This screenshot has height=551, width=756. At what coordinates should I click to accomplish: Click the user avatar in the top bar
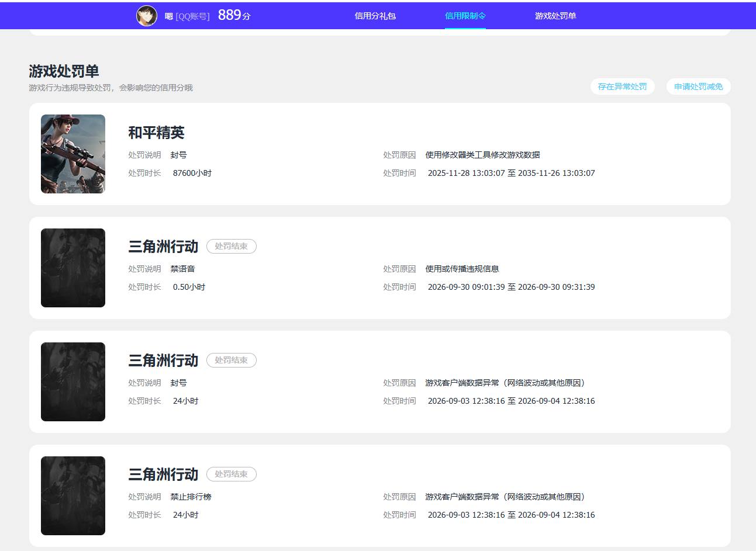pyautogui.click(x=147, y=16)
